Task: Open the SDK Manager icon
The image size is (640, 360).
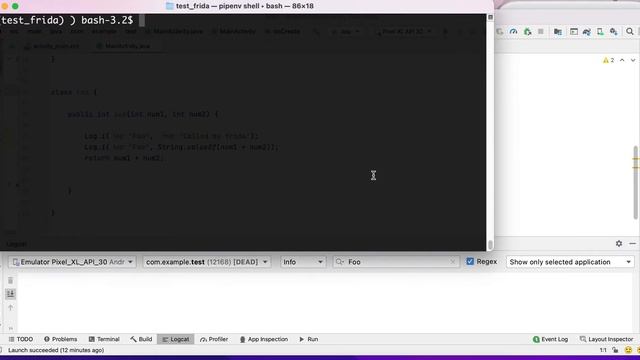Action: tap(613, 31)
